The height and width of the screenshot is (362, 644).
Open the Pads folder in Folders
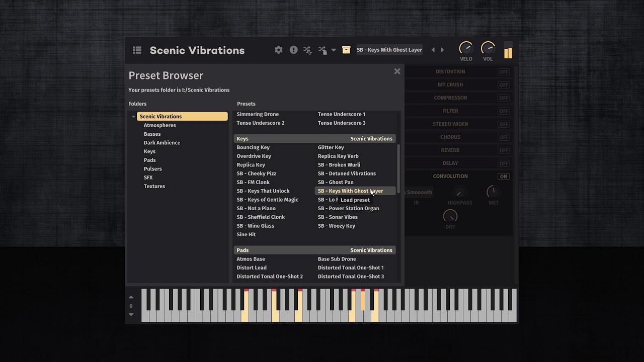pyautogui.click(x=149, y=160)
